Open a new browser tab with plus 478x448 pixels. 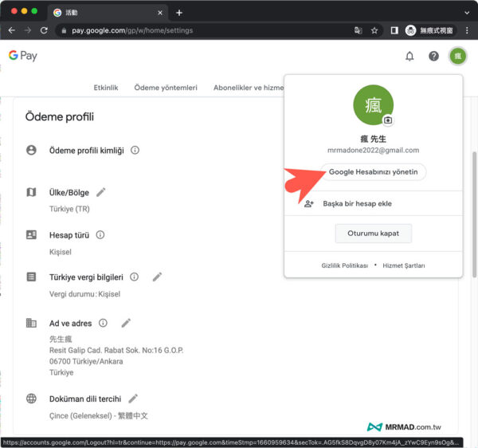pyautogui.click(x=179, y=12)
